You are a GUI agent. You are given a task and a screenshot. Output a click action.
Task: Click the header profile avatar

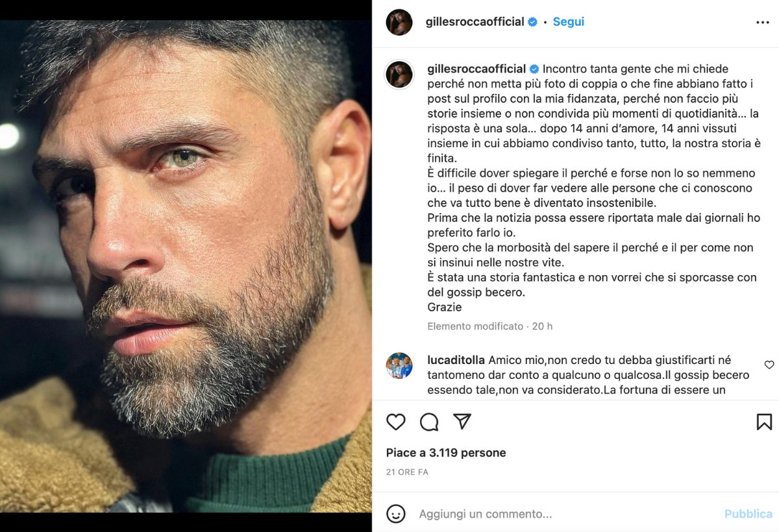click(x=399, y=22)
